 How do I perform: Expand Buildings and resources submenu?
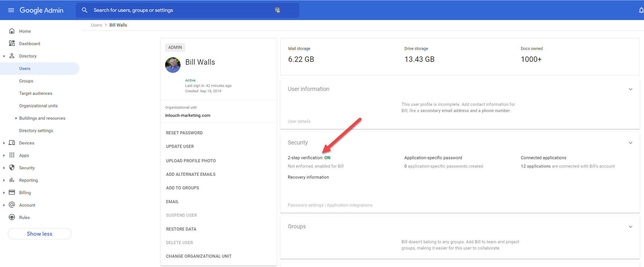(x=16, y=118)
